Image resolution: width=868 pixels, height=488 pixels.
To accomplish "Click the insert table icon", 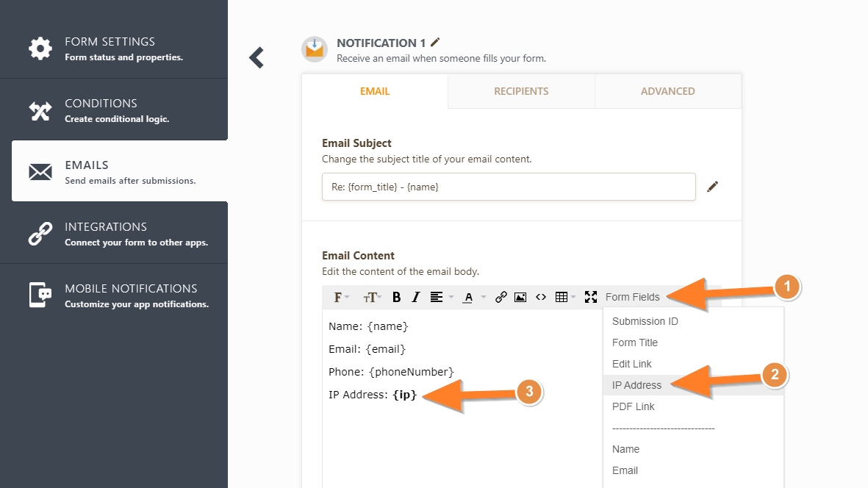I will tap(562, 297).
